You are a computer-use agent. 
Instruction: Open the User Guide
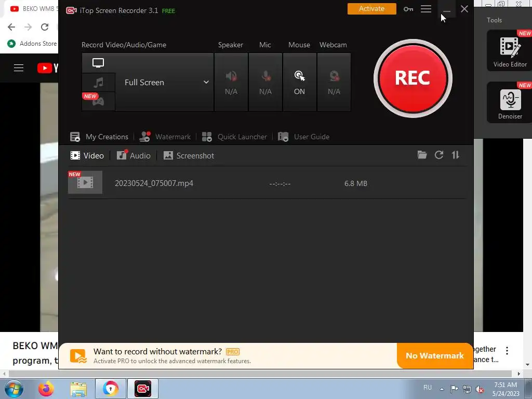point(303,137)
